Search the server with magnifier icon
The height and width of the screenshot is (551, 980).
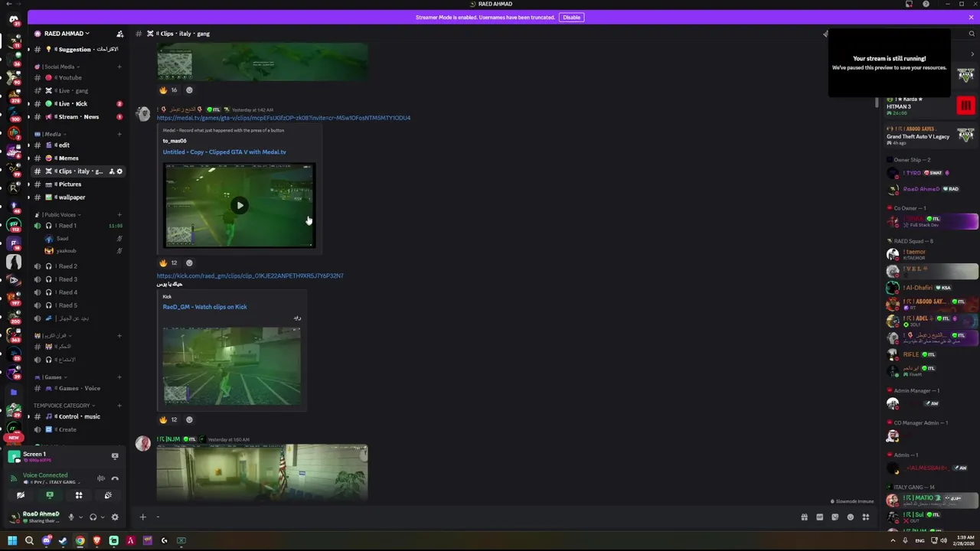pyautogui.click(x=972, y=34)
